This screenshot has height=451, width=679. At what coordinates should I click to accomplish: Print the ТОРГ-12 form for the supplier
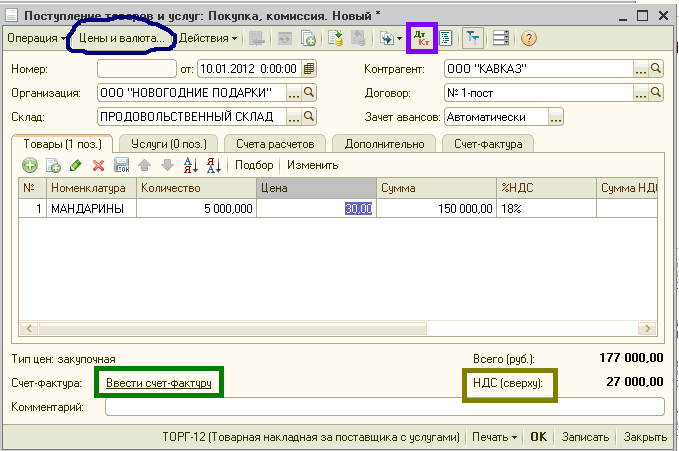(310, 437)
